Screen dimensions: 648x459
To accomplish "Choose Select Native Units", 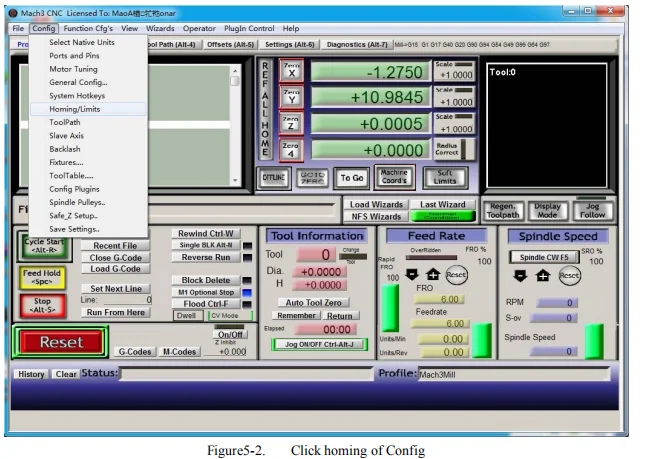I will point(88,42).
